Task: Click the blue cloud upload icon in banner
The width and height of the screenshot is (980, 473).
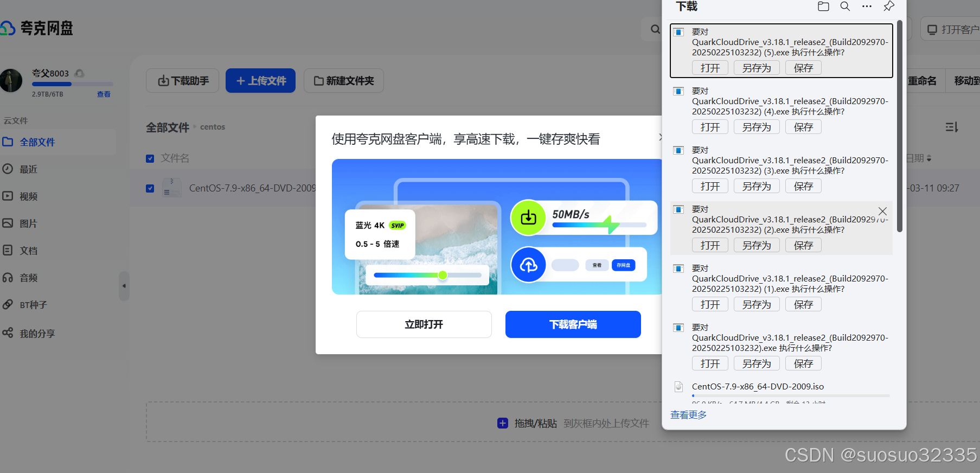Action: click(528, 265)
